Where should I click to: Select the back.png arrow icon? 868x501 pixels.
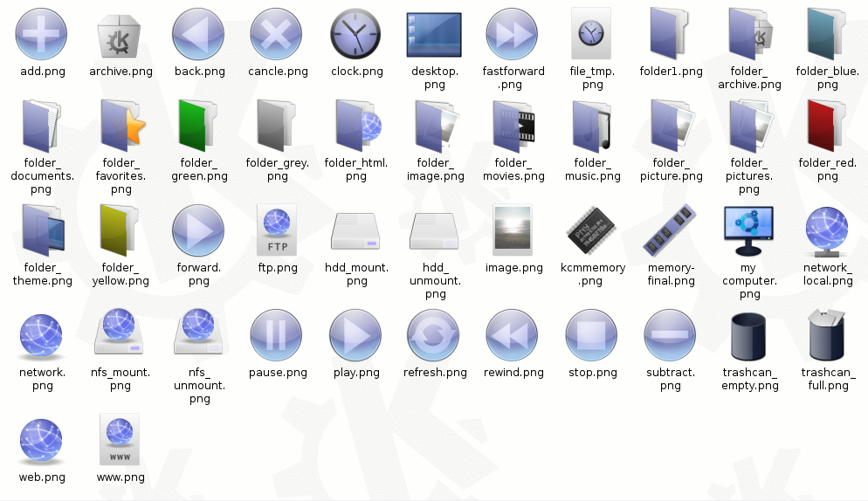pos(198,34)
